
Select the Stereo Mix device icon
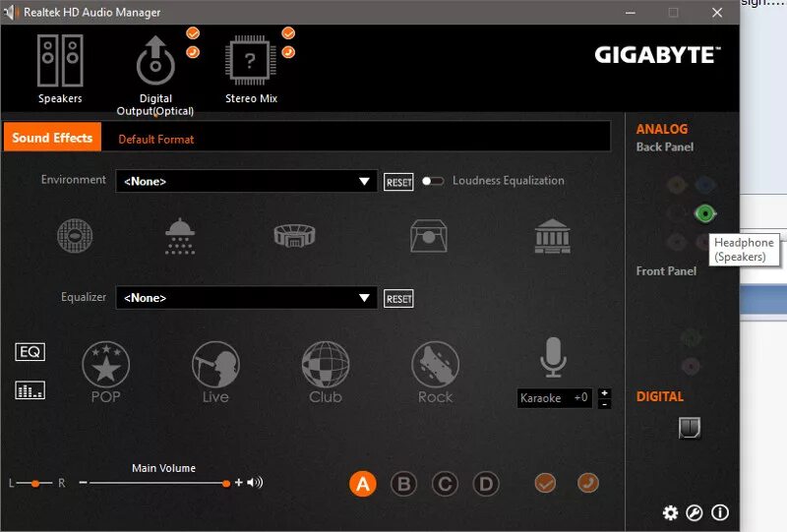point(251,61)
